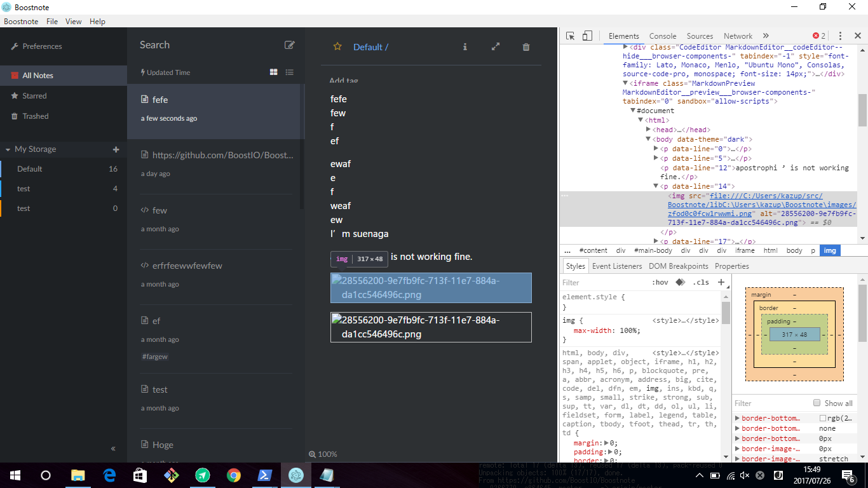Star the current note

(337, 46)
